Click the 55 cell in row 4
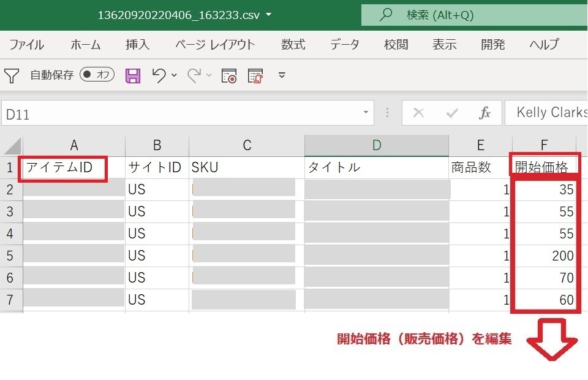Screen dimensions: 588x380 544,234
